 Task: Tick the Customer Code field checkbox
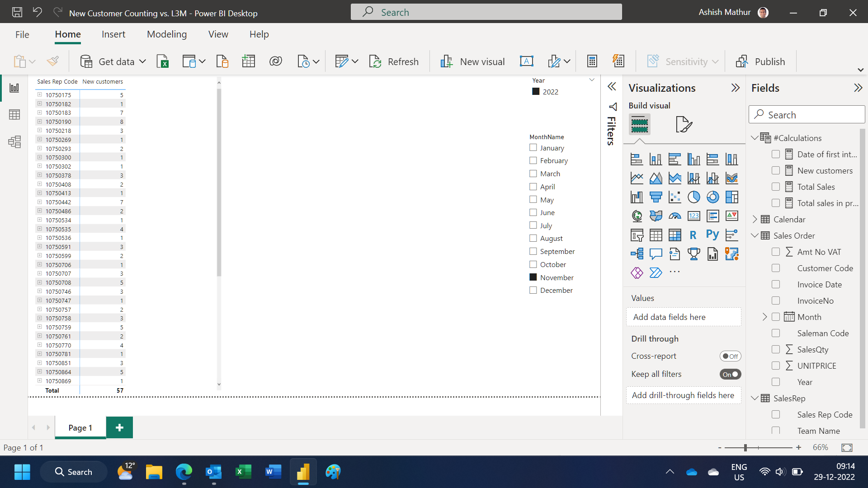[776, 268]
